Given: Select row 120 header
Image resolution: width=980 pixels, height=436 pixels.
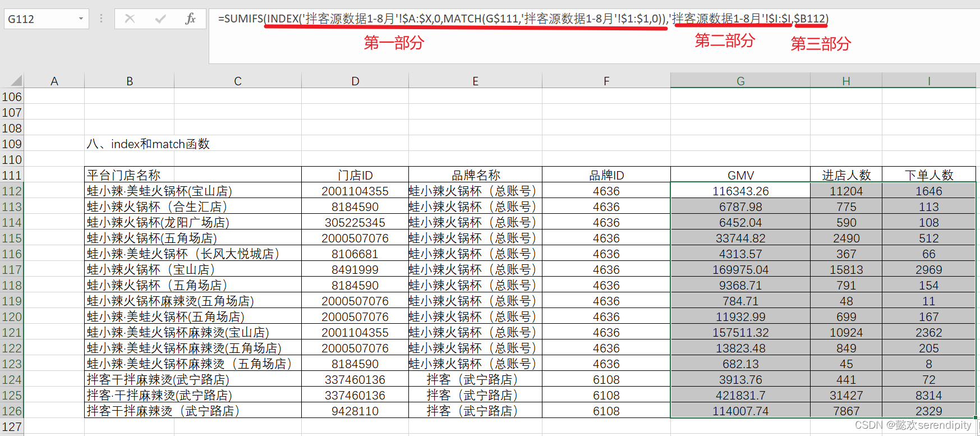Looking at the screenshot, I should point(12,316).
